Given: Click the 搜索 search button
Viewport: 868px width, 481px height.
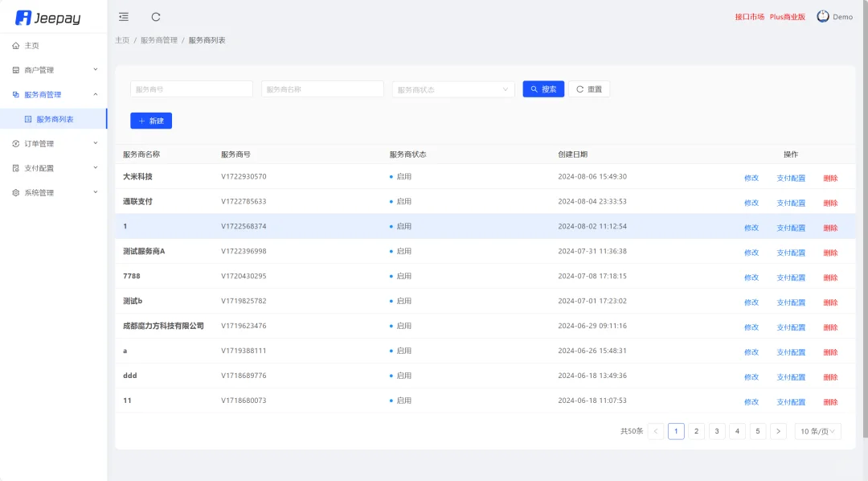Looking at the screenshot, I should coord(542,88).
